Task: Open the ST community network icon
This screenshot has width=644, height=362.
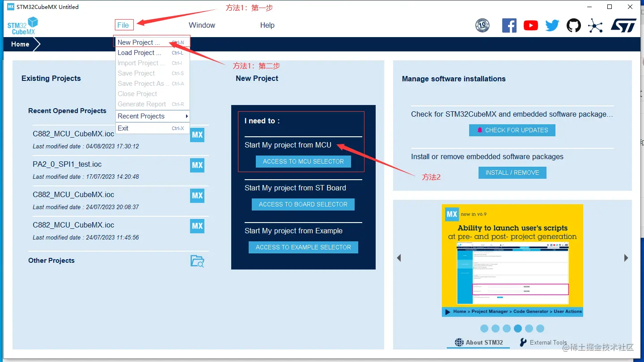Action: coord(595,25)
